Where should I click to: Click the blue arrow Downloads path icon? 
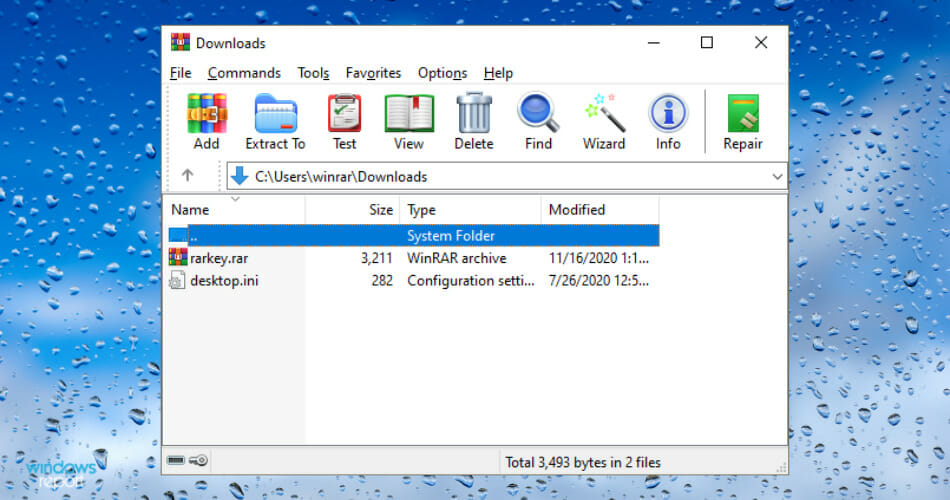(239, 176)
